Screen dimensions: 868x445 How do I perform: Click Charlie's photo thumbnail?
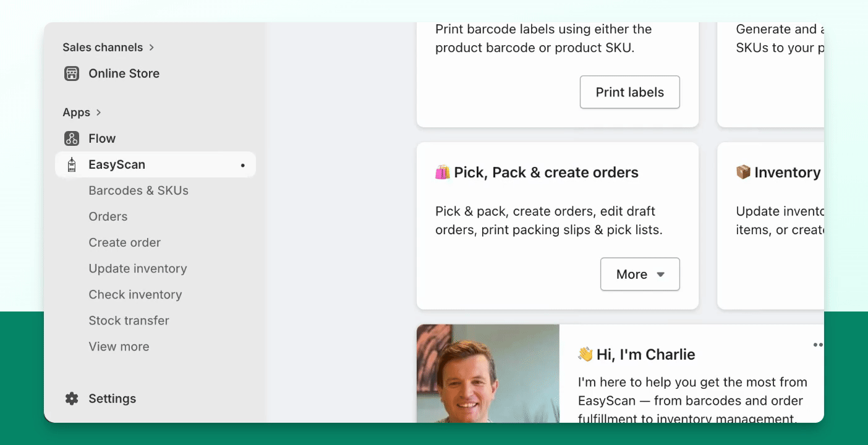tap(488, 373)
